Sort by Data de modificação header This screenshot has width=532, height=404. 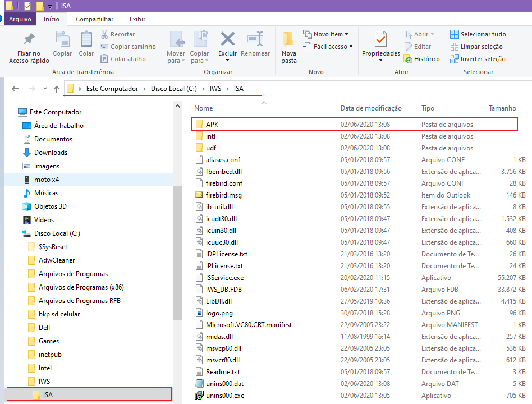371,108
